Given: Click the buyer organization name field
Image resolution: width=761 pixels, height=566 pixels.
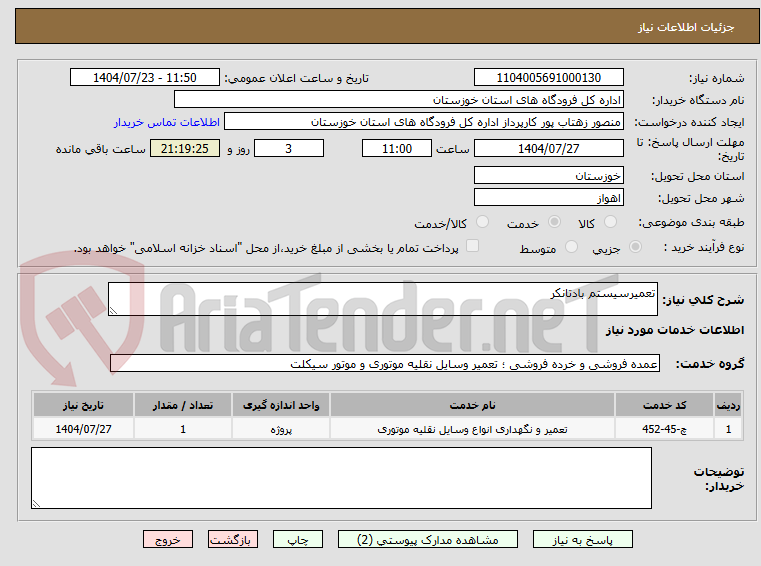Looking at the screenshot, I should [398, 100].
